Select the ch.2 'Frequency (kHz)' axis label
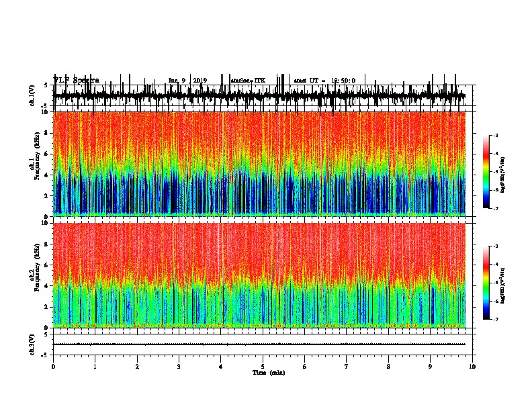Viewport: 532px width, 411px height. coord(37,267)
